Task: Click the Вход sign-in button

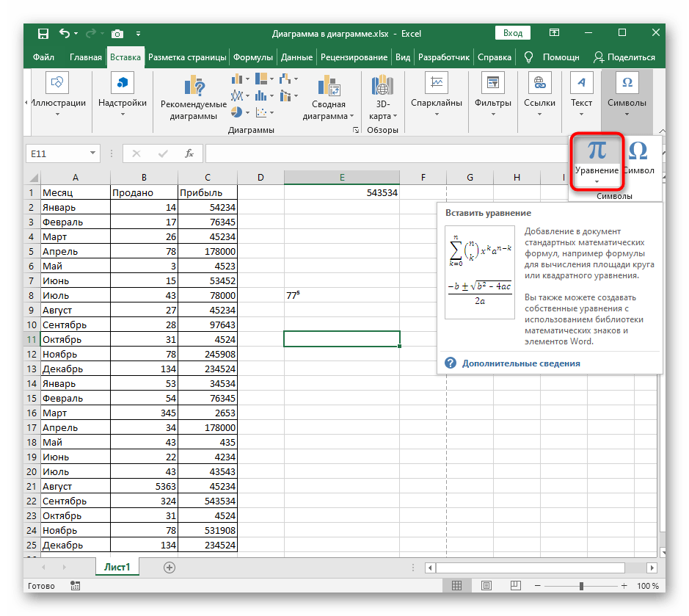Action: 513,33
